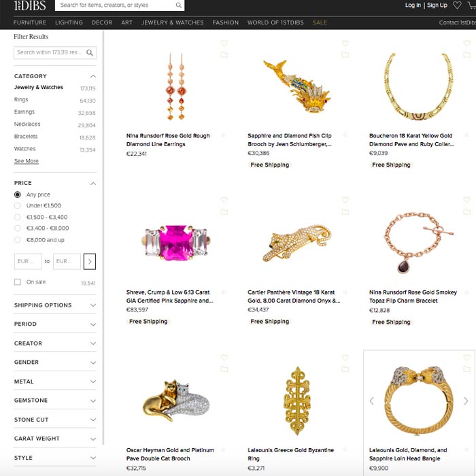Show next image of Lion Head Bangle
The height and width of the screenshot is (476, 476).
coord(466,401)
